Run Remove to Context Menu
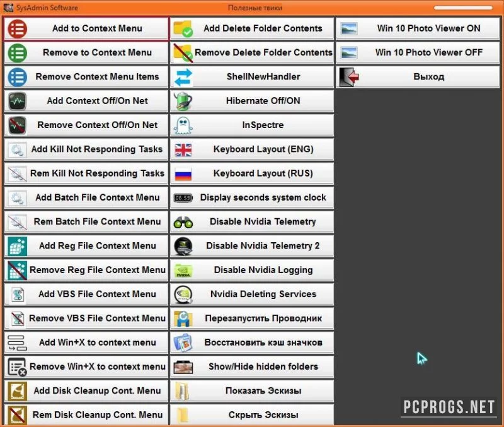The image size is (504, 427). coord(86,53)
